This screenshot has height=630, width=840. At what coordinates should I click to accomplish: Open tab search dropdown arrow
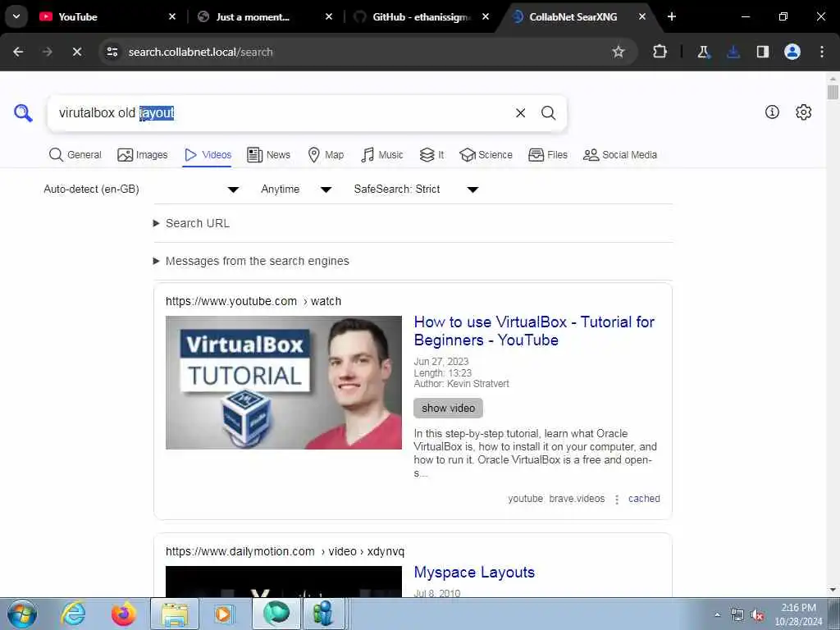click(16, 16)
